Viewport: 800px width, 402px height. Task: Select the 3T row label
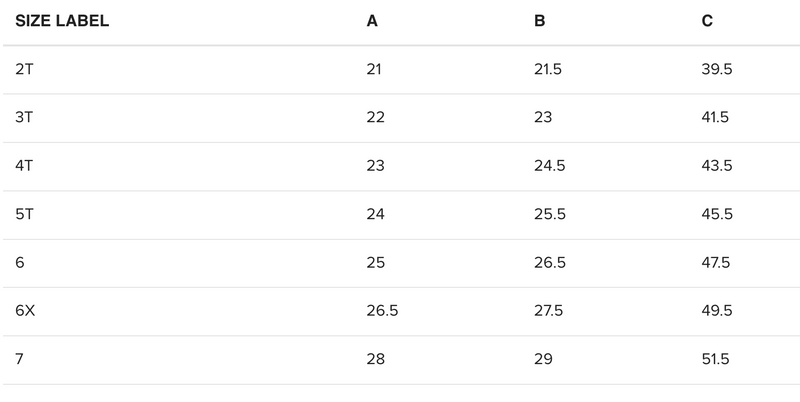click(x=25, y=118)
